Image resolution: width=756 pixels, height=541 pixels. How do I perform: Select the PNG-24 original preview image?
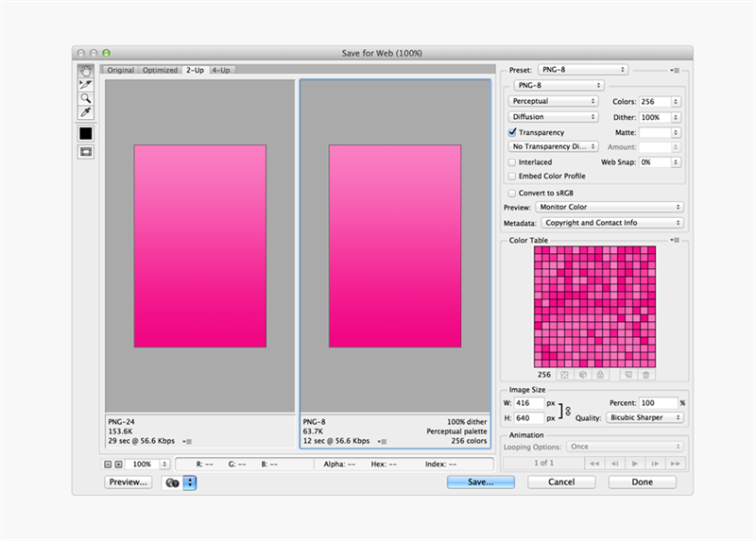(200, 246)
